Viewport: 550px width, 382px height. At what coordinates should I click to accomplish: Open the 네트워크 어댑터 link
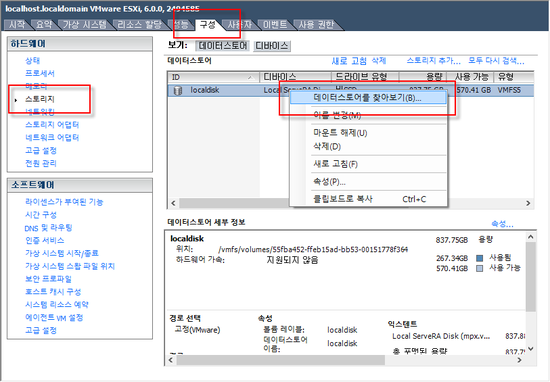click(52, 137)
